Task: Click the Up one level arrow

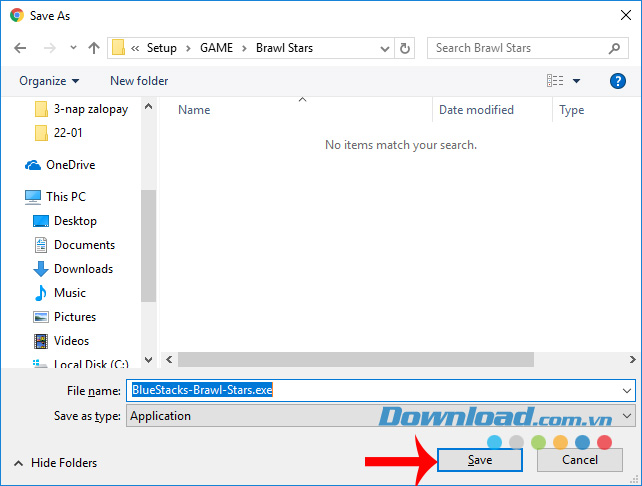Action: pyautogui.click(x=93, y=48)
